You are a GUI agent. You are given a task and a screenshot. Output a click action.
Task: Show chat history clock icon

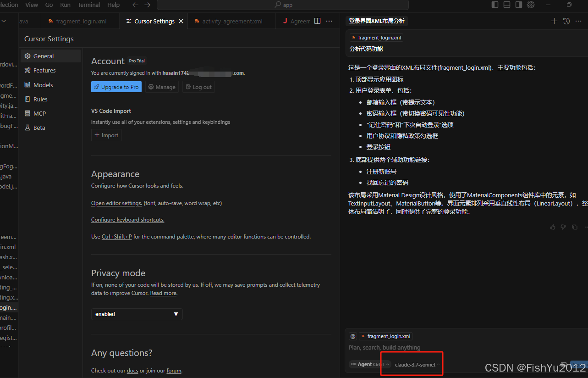click(x=566, y=21)
